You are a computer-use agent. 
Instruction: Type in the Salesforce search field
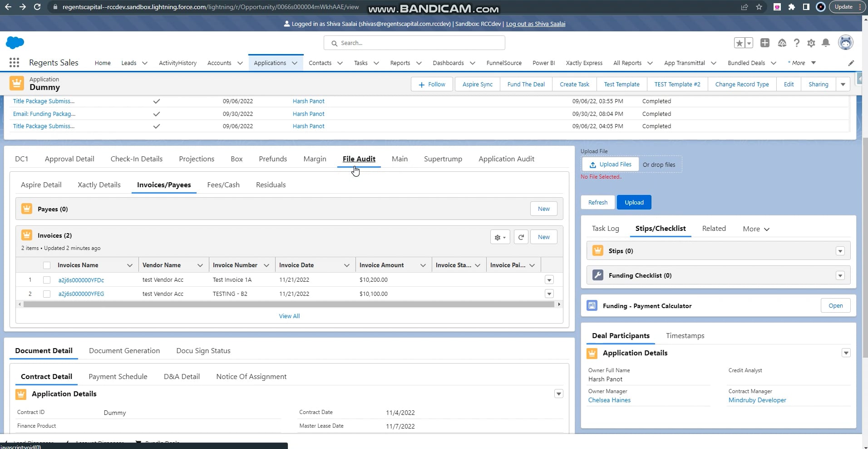click(414, 42)
